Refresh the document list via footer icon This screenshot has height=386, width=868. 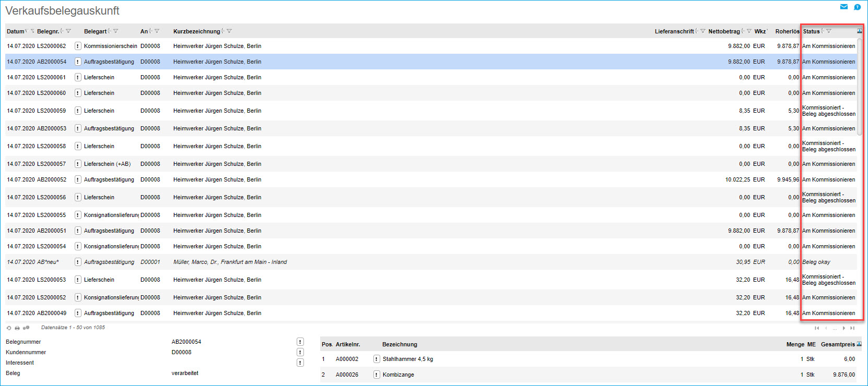[x=9, y=328]
